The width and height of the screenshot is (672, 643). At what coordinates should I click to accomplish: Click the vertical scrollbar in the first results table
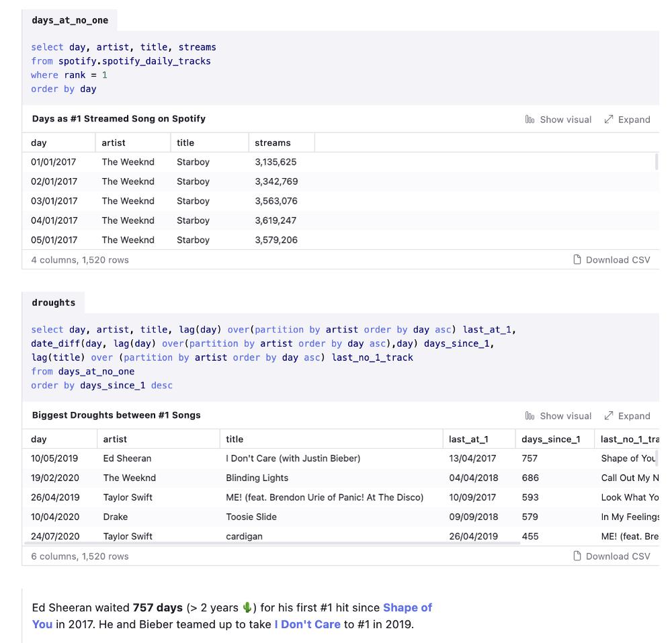(656, 162)
